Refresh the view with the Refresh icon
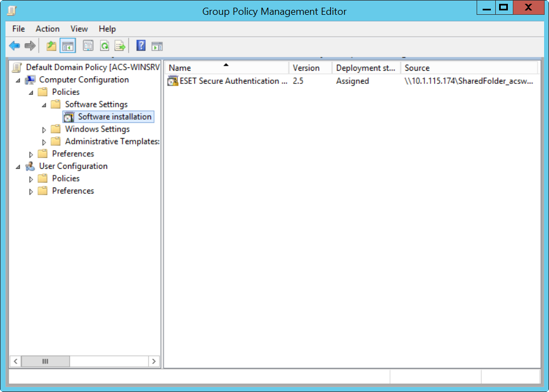The image size is (549, 392). (104, 46)
